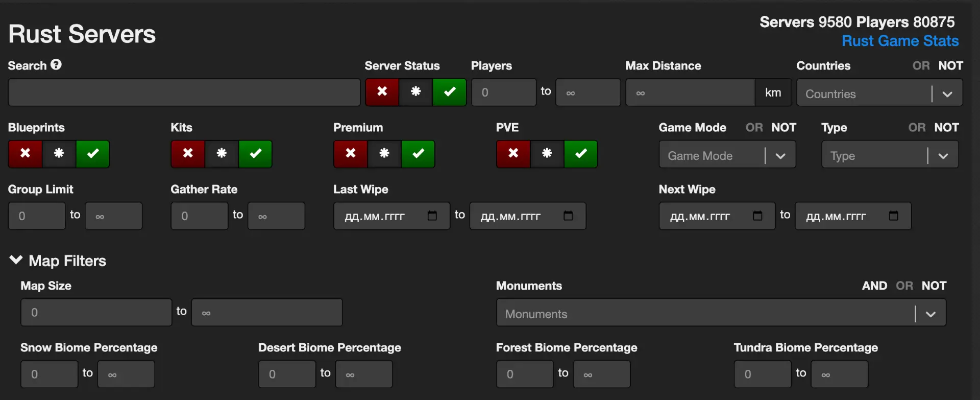
Task: Enable AND mode for Monuments
Action: pyautogui.click(x=874, y=286)
